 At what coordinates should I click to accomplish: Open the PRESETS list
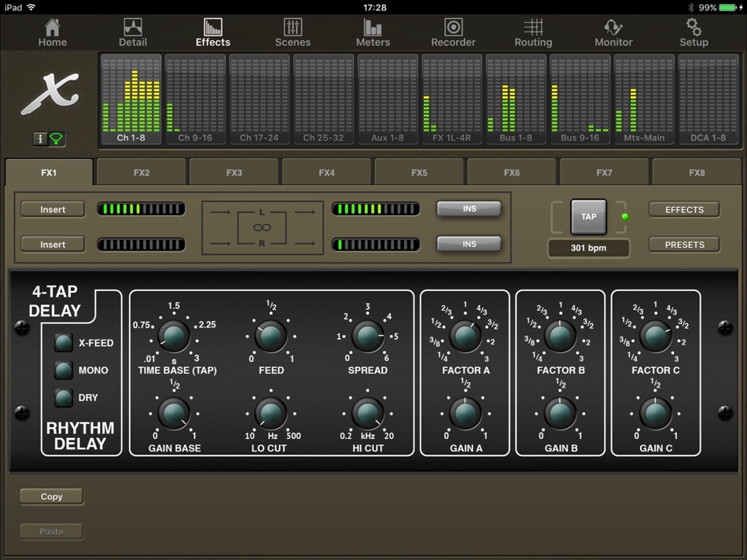(683, 244)
